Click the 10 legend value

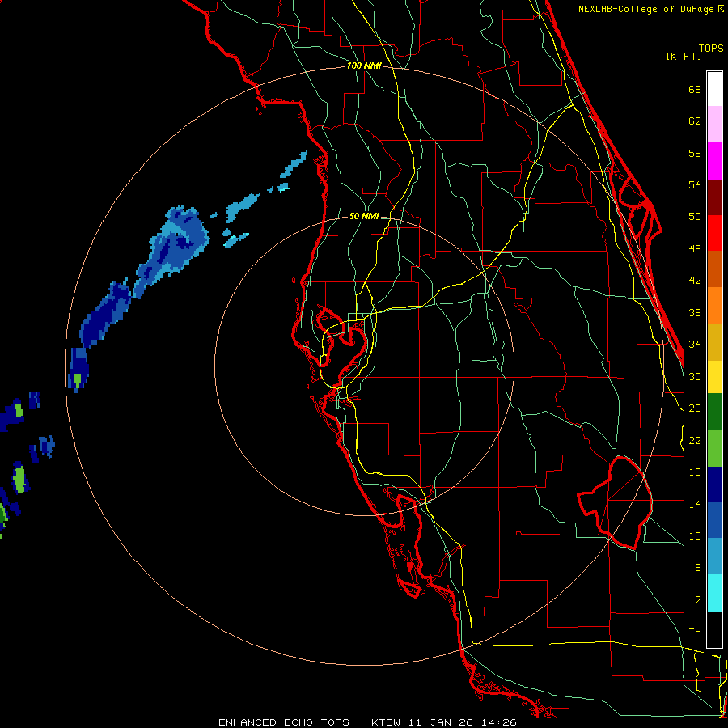pos(695,535)
